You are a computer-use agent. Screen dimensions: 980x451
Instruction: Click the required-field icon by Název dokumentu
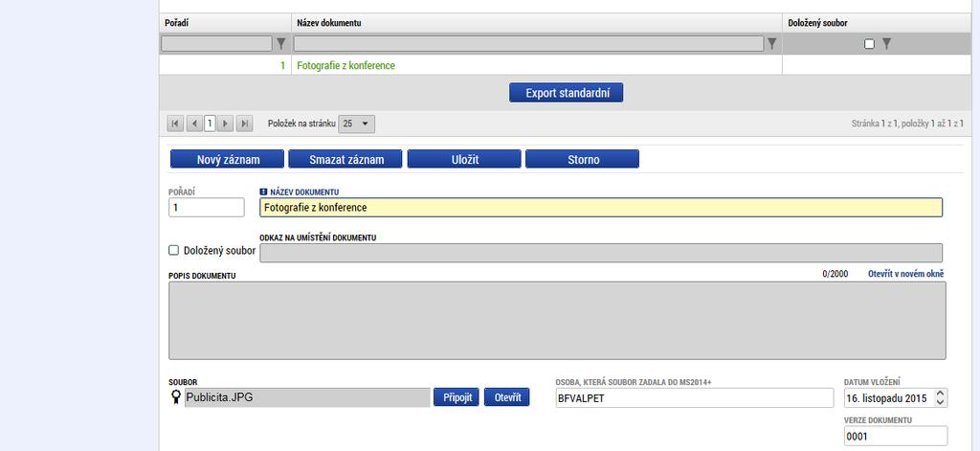click(x=263, y=192)
